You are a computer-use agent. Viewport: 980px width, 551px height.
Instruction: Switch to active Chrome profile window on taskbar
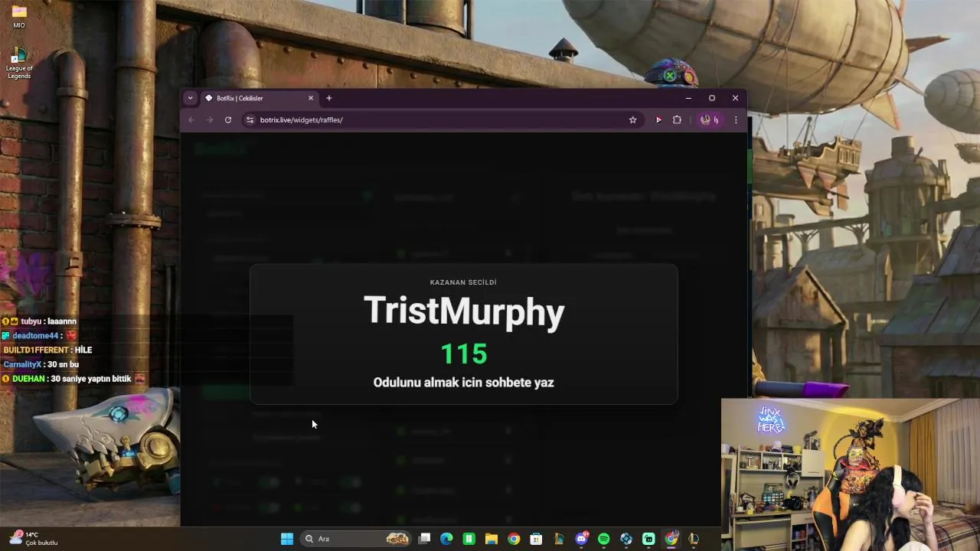pos(671,539)
